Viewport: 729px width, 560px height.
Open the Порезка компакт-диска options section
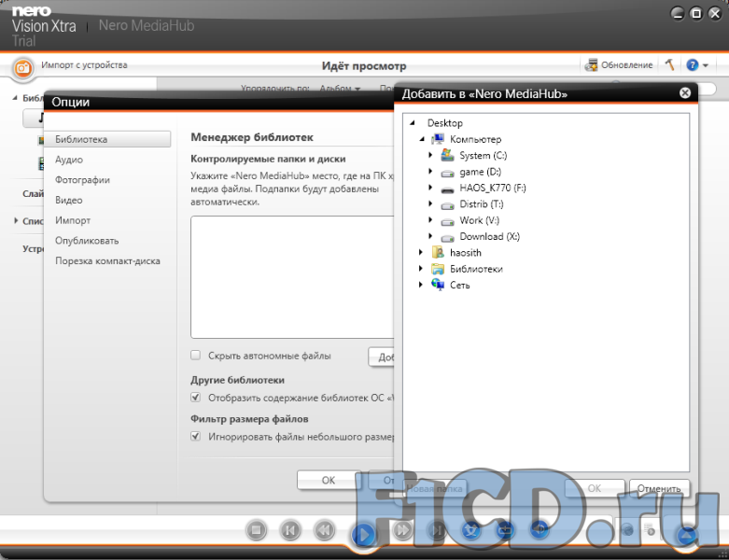107,261
